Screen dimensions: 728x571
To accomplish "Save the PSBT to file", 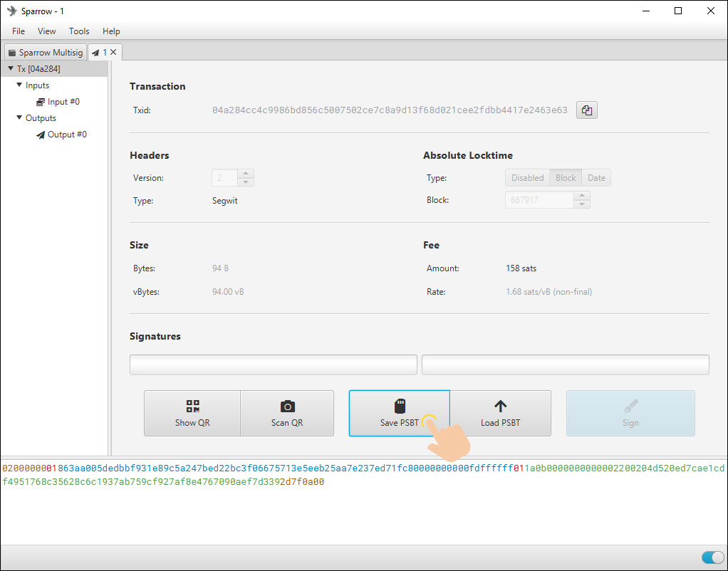I will (x=399, y=413).
